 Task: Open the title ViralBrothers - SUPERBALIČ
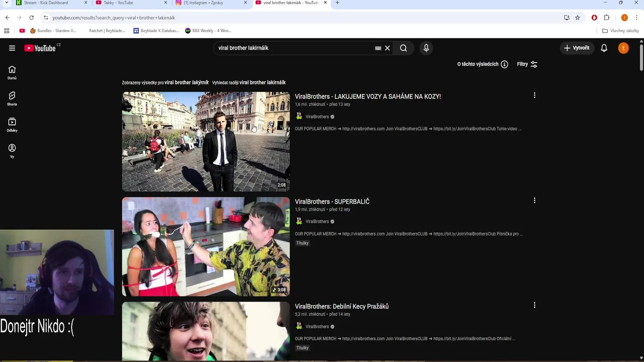[332, 202]
